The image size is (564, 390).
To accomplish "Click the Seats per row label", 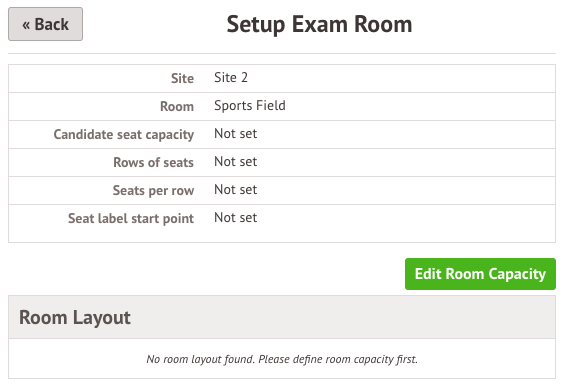I will click(154, 190).
